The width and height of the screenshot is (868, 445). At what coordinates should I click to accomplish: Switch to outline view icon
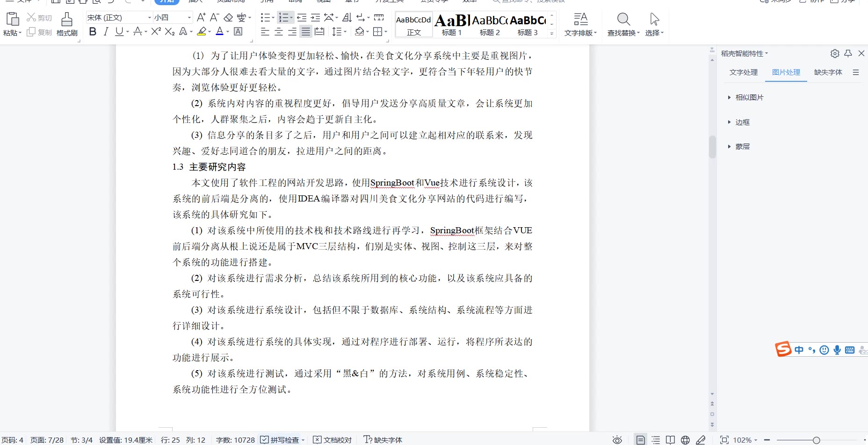(656, 440)
